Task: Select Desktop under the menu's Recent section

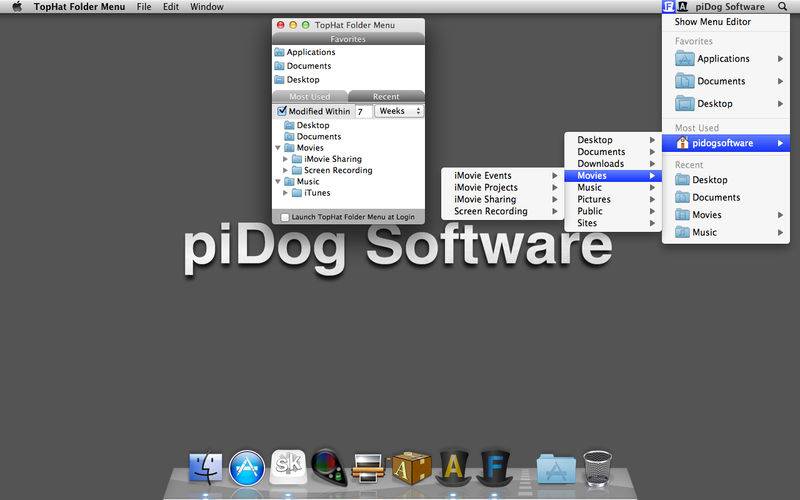Action: click(x=726, y=180)
